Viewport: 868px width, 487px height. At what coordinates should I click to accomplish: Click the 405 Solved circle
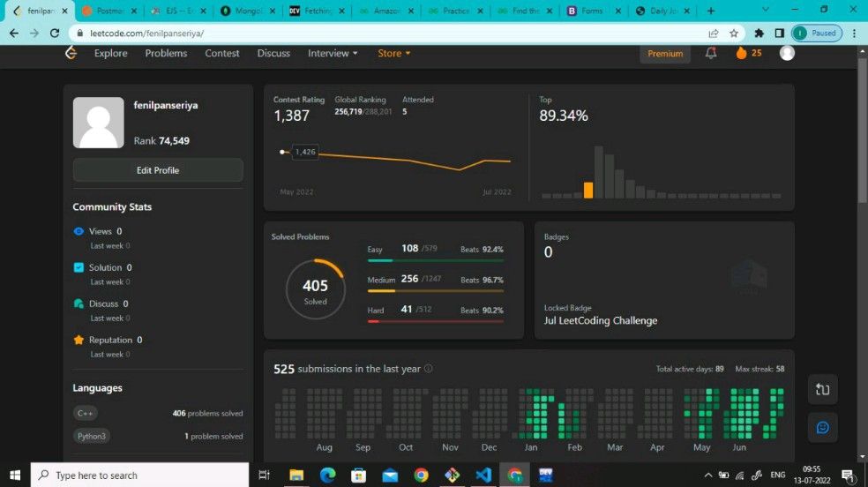pyautogui.click(x=316, y=289)
